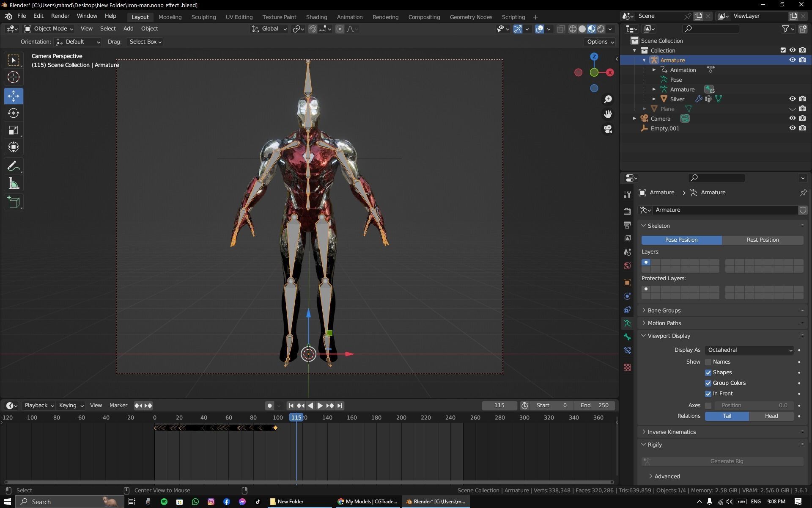Switch to the Sculpting workspace tab
812x508 pixels.
click(203, 17)
